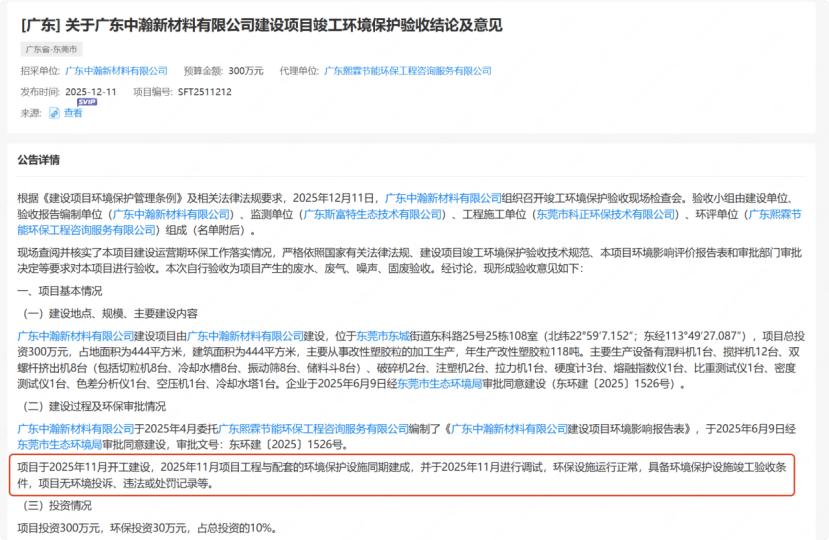Click 广东中瀚新材料有限公司 link right after 建设项目由

(245, 336)
